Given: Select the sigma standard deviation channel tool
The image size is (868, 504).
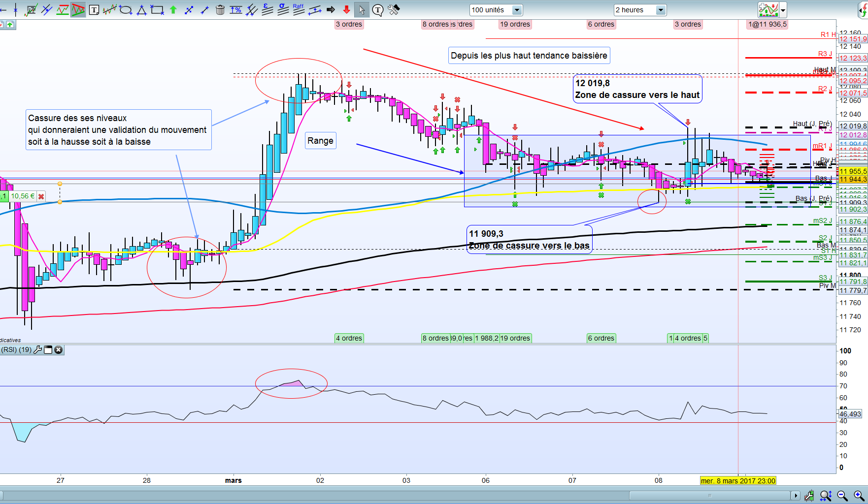Looking at the screenshot, I should pos(283,9).
